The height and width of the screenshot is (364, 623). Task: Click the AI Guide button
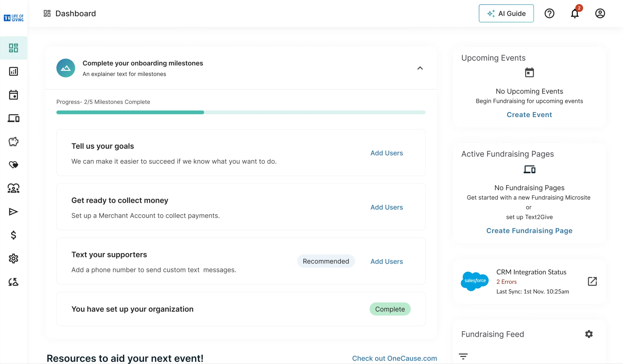tap(506, 13)
